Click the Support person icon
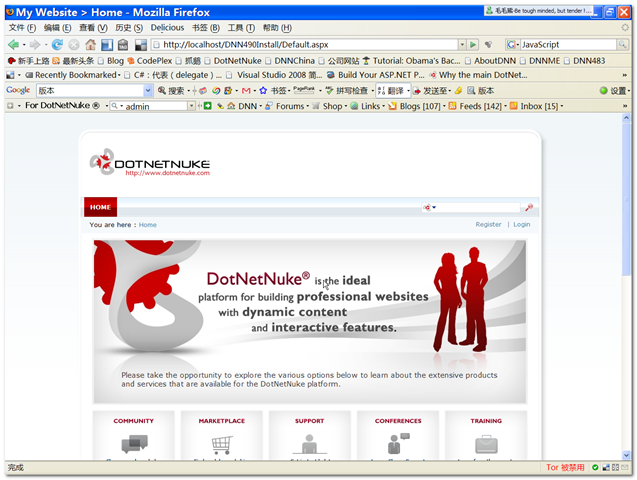The height and width of the screenshot is (480, 637). [x=310, y=444]
